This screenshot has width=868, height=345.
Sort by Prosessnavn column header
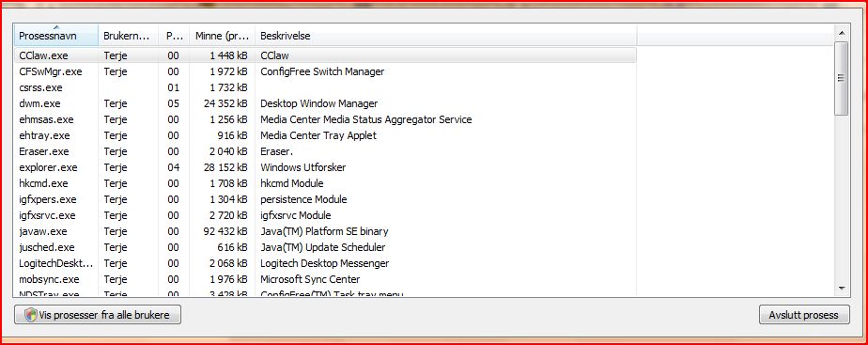(56, 36)
